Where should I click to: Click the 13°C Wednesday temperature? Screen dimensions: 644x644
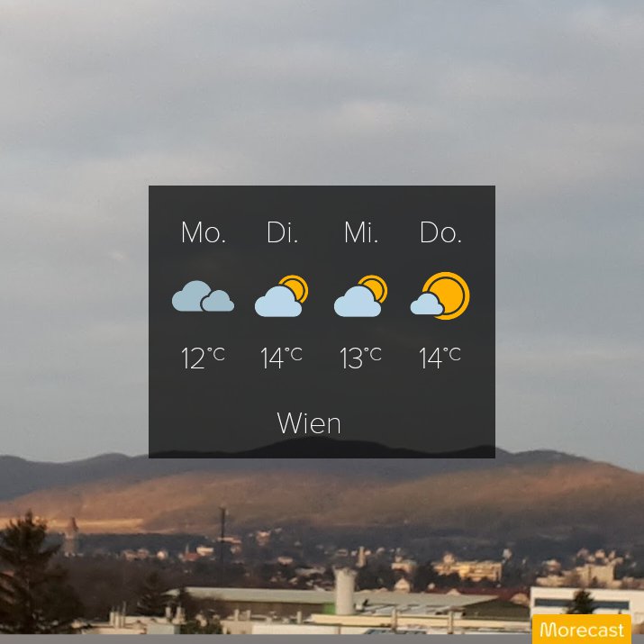click(360, 358)
